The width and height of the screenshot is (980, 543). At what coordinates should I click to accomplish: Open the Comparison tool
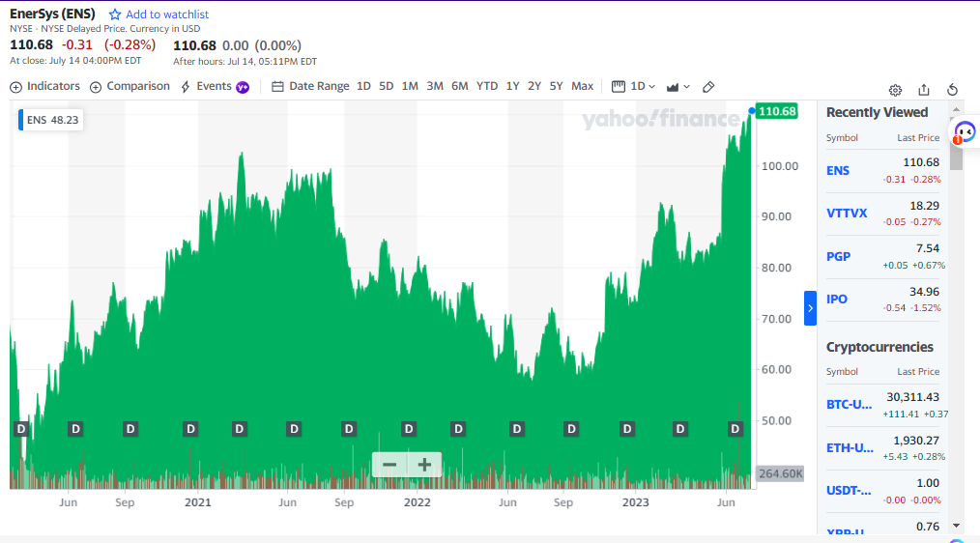(x=130, y=86)
